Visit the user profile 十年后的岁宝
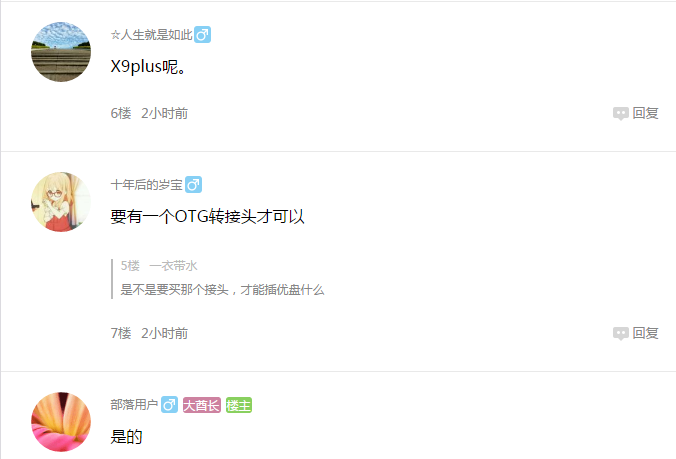This screenshot has height=459, width=676. click(x=147, y=185)
